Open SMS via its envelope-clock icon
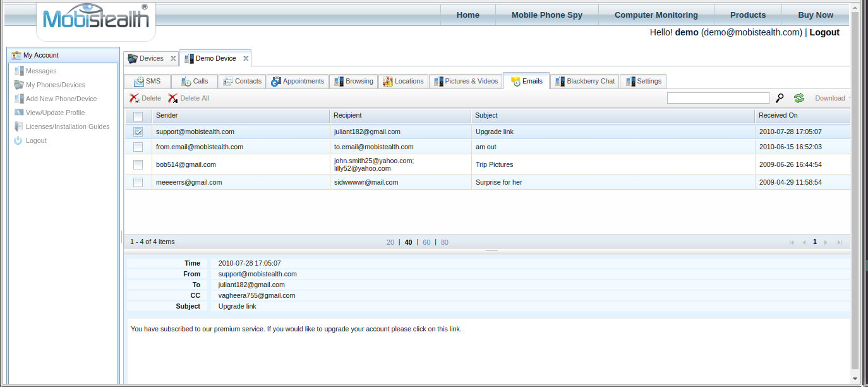The width and height of the screenshot is (868, 387). [139, 82]
